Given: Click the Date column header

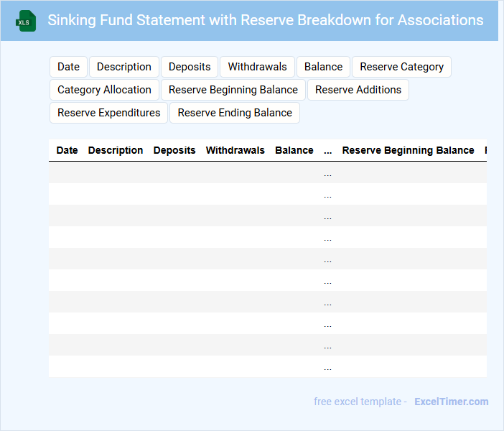Looking at the screenshot, I should click(67, 150).
